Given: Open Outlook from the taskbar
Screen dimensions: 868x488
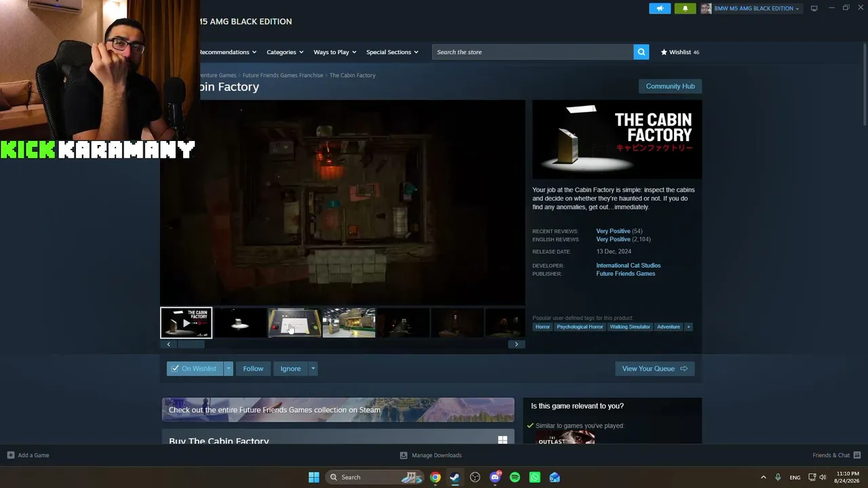Looking at the screenshot, I should 555,477.
